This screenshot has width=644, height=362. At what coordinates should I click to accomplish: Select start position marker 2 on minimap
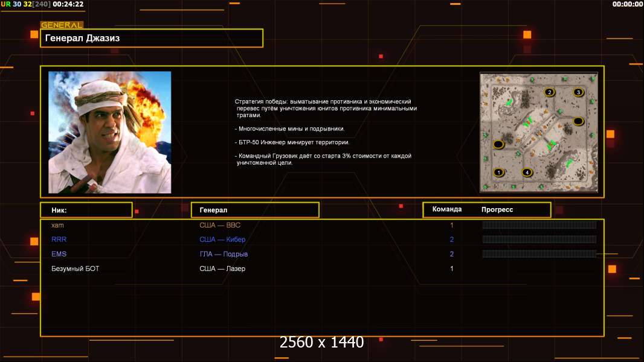(x=549, y=92)
